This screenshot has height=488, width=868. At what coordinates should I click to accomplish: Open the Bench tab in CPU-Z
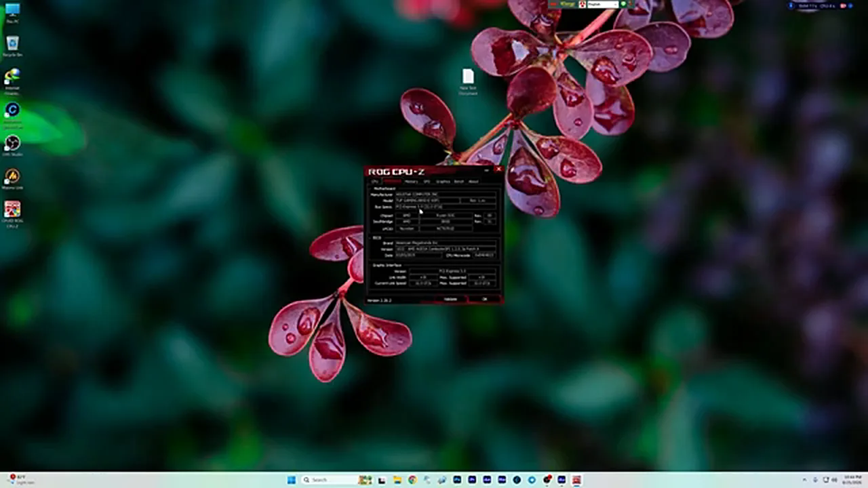(459, 182)
